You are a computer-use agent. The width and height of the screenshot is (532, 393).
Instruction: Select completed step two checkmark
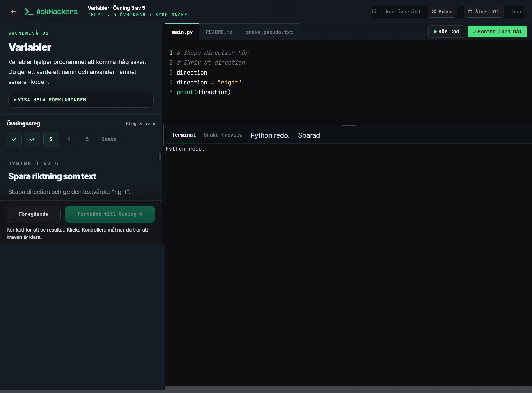[x=32, y=139]
